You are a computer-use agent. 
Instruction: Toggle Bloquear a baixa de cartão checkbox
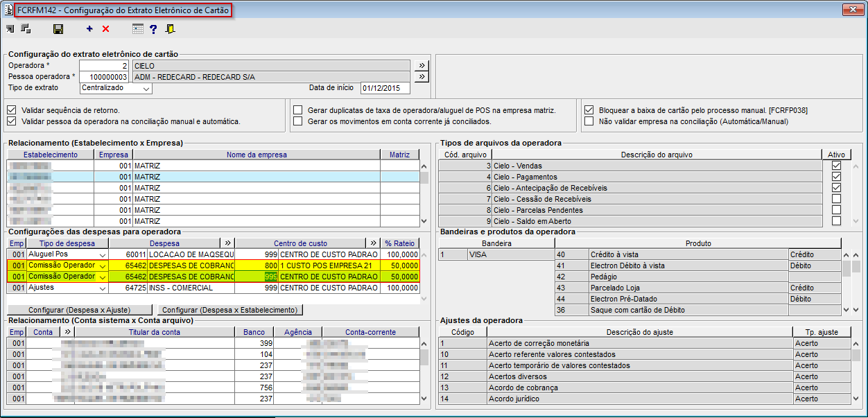coord(589,110)
